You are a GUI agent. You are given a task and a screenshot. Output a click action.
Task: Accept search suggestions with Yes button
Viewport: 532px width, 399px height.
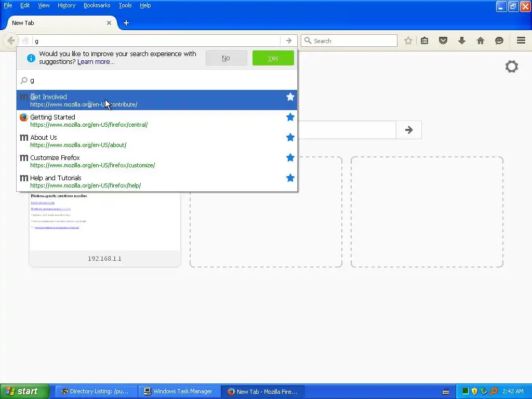273,58
